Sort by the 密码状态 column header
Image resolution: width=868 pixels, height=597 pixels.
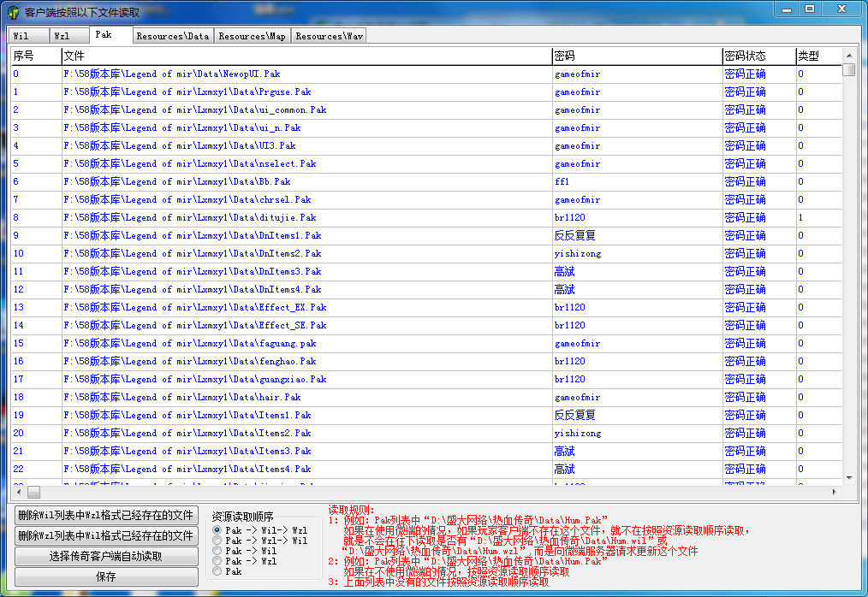tap(759, 56)
